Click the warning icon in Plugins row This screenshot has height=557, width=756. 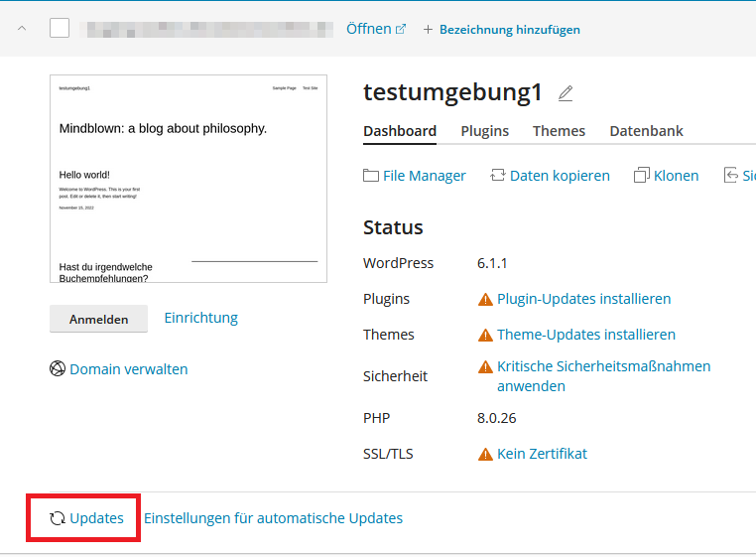click(485, 300)
